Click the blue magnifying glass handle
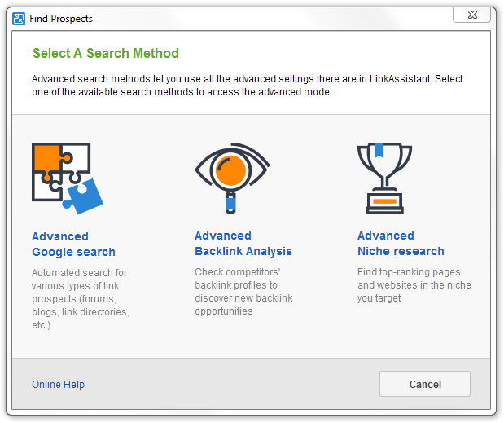 [230, 204]
